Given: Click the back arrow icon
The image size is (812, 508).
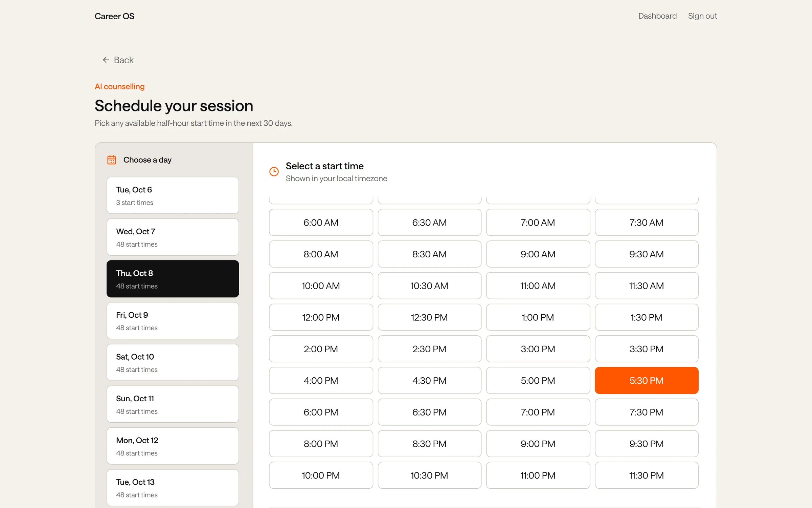Looking at the screenshot, I should 106,60.
